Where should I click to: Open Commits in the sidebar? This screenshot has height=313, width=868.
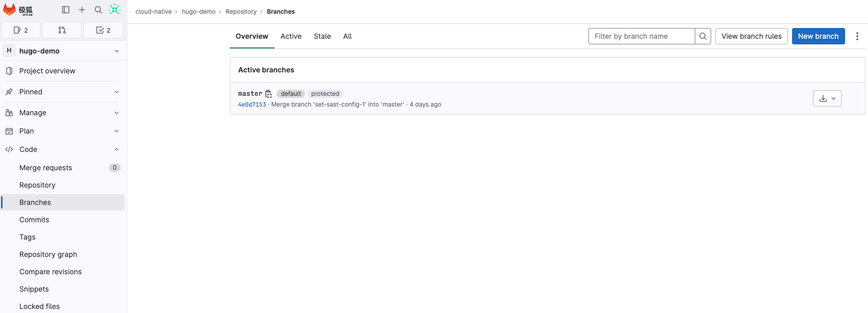pyautogui.click(x=63, y=220)
